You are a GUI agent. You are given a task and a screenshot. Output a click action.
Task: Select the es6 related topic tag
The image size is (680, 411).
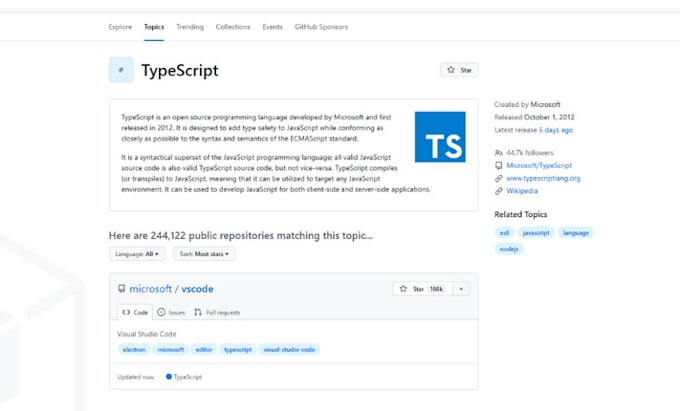pyautogui.click(x=504, y=233)
